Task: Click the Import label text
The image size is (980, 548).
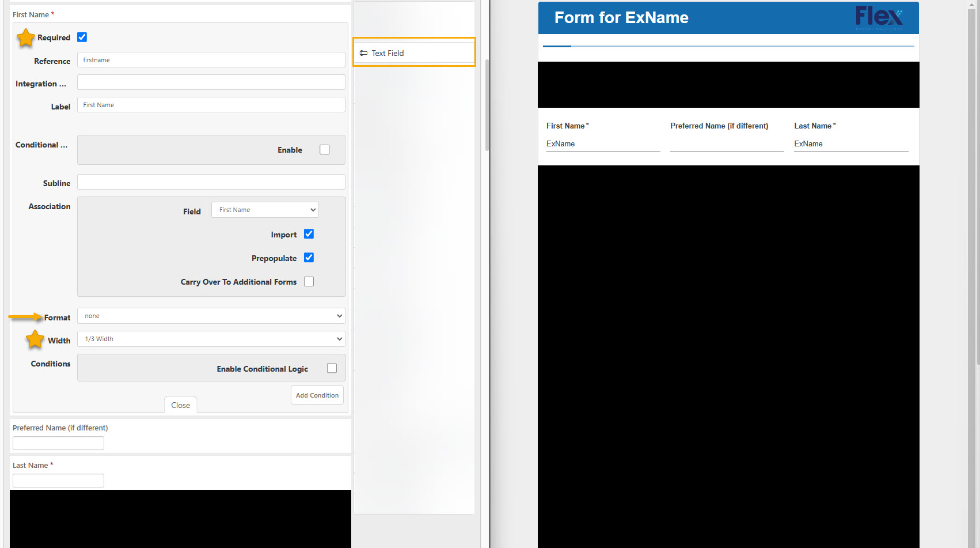Action: tap(284, 235)
